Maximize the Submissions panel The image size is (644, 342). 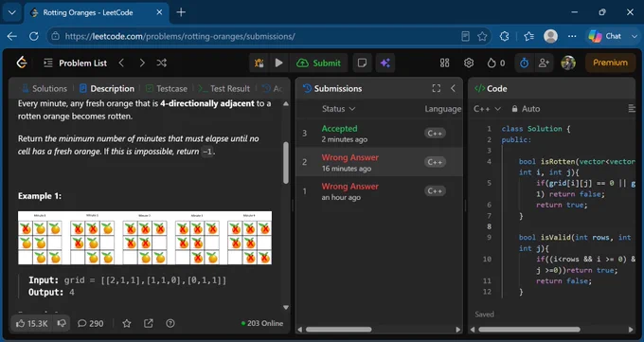[437, 88]
